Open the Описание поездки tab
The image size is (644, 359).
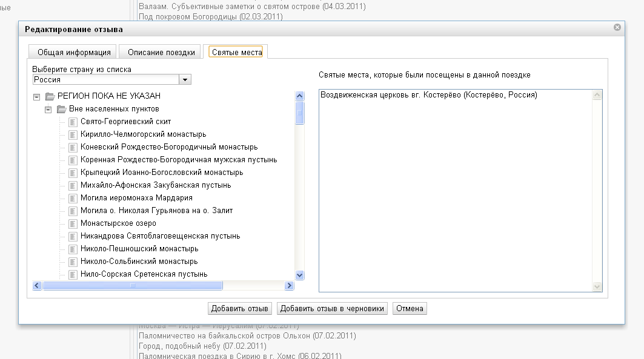161,53
